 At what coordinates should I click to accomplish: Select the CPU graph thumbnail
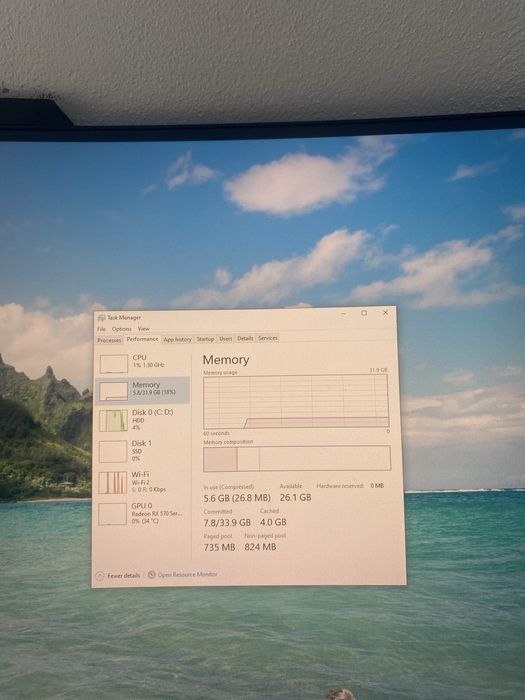[113, 364]
